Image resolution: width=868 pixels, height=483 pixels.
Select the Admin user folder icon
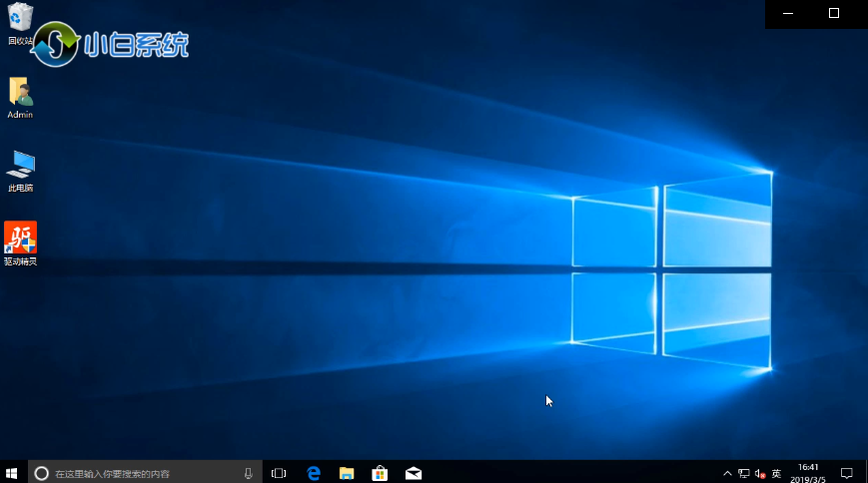[20, 93]
